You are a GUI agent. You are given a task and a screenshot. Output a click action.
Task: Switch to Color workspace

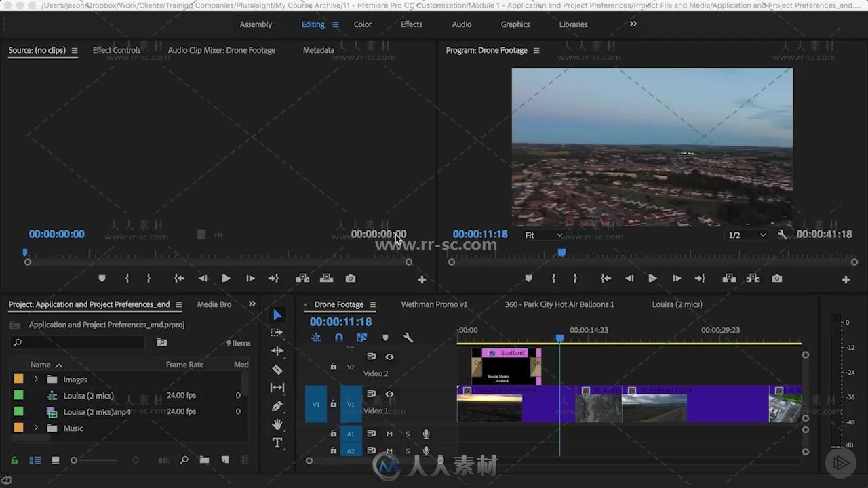(363, 24)
